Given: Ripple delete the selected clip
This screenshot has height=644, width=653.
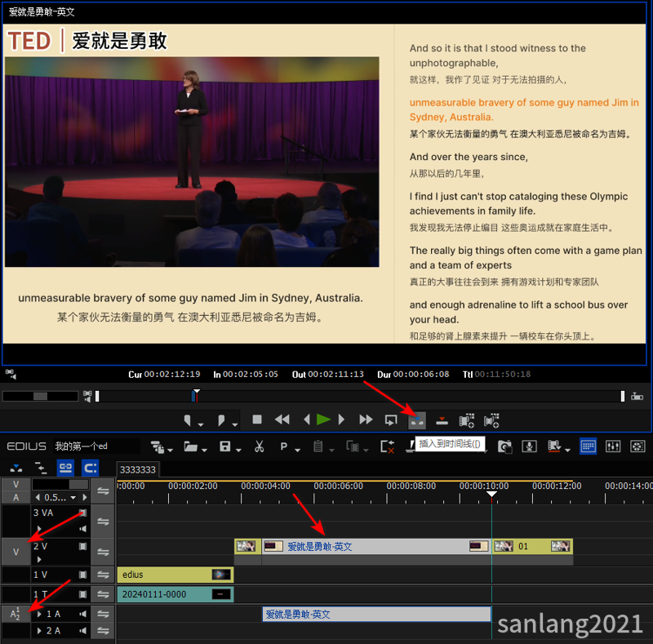Looking at the screenshot, I should pyautogui.click(x=387, y=447).
